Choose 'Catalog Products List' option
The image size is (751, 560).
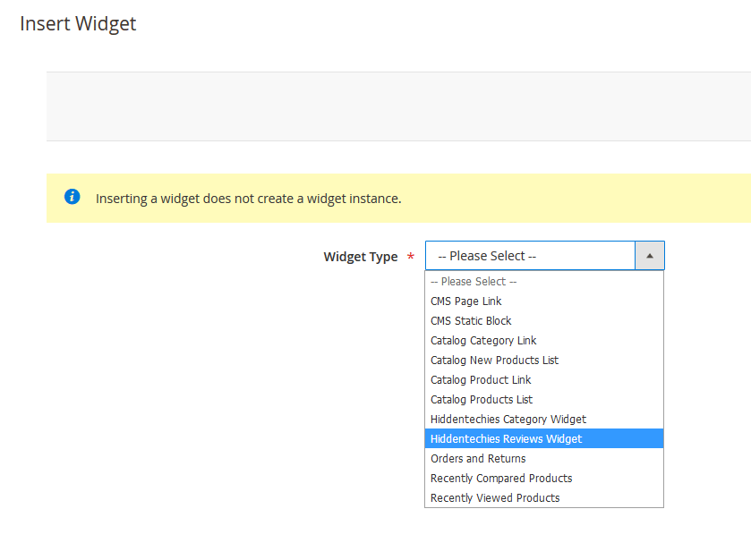[x=482, y=400]
